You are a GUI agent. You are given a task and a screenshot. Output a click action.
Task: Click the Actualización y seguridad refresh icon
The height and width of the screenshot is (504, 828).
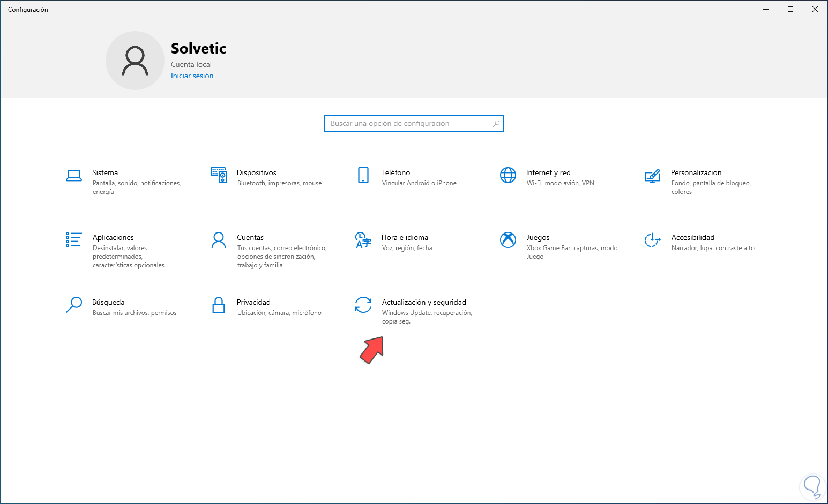(x=363, y=305)
